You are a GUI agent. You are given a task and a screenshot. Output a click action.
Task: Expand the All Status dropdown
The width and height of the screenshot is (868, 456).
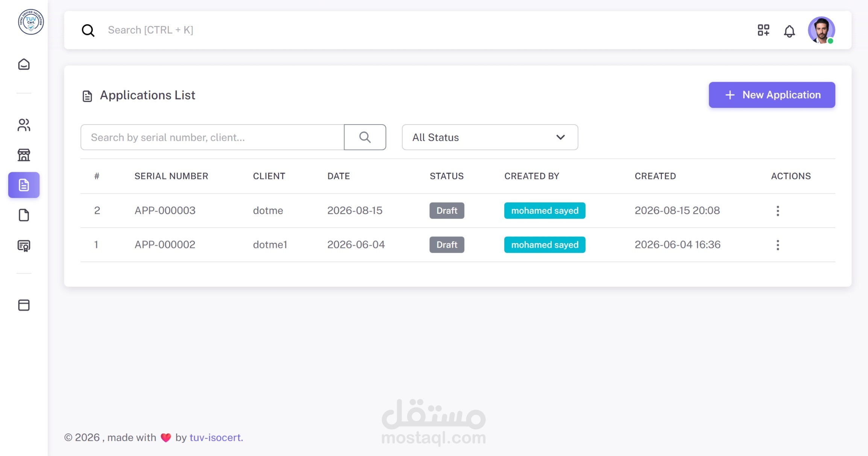(x=490, y=137)
